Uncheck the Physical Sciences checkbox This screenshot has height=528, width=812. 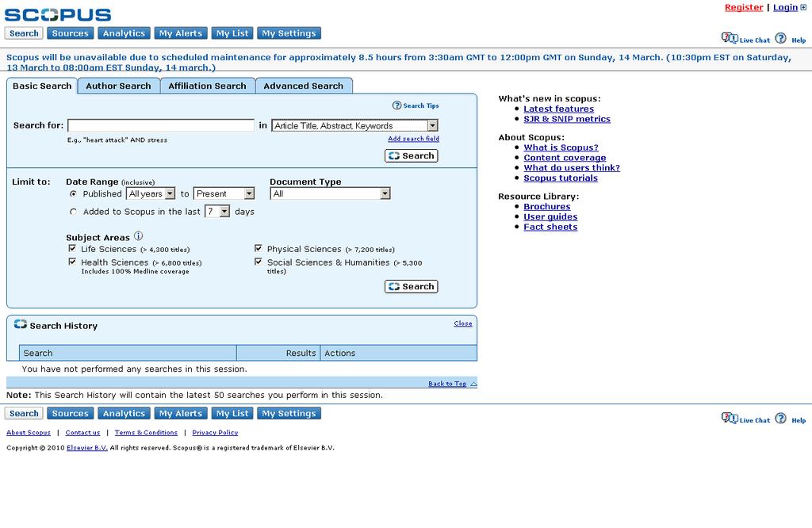pyautogui.click(x=258, y=248)
